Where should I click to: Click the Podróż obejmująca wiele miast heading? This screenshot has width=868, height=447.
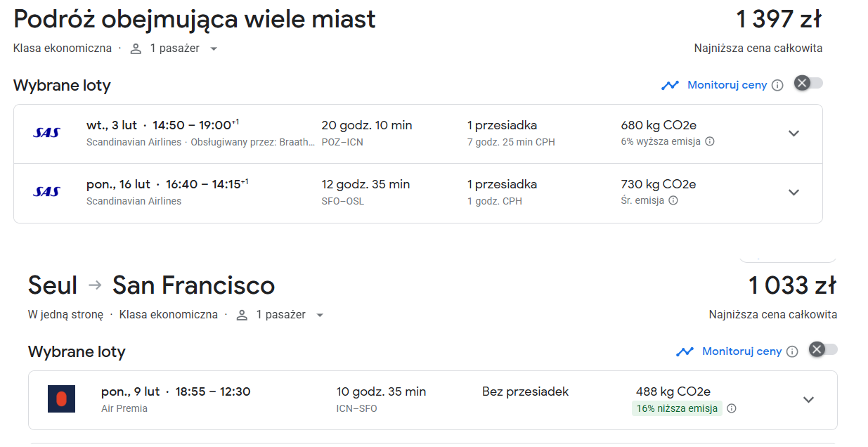(x=195, y=20)
